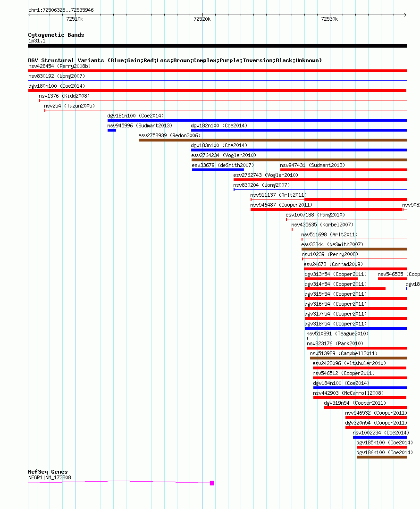Click the nsv546535 variant label
The height and width of the screenshot is (509, 420).
pos(399,274)
